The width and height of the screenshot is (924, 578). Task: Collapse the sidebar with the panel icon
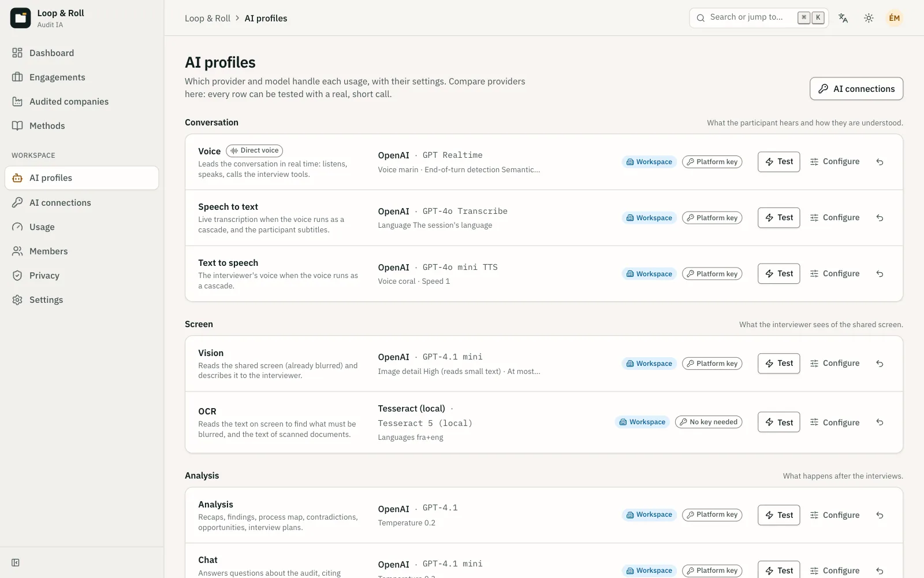pyautogui.click(x=16, y=562)
